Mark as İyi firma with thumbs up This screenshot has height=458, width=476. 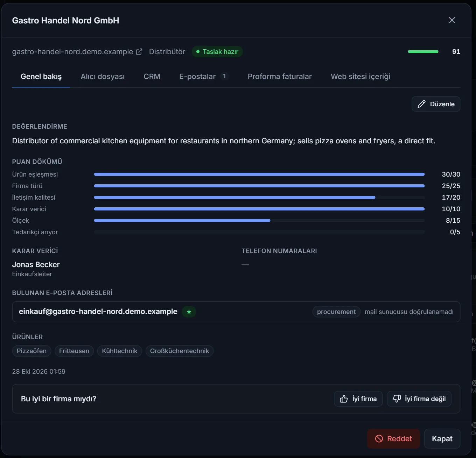(358, 399)
